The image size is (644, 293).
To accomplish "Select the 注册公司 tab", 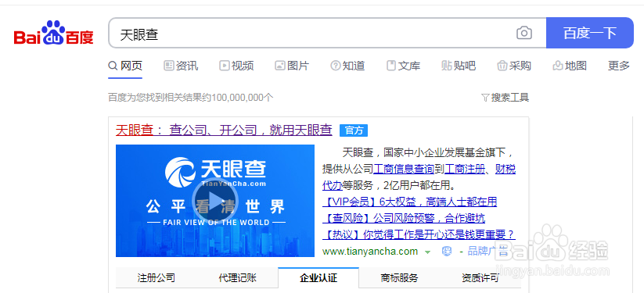I will 156,278.
